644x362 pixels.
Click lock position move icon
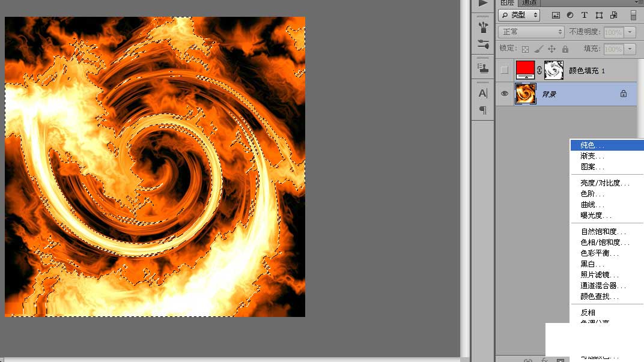[x=552, y=49]
